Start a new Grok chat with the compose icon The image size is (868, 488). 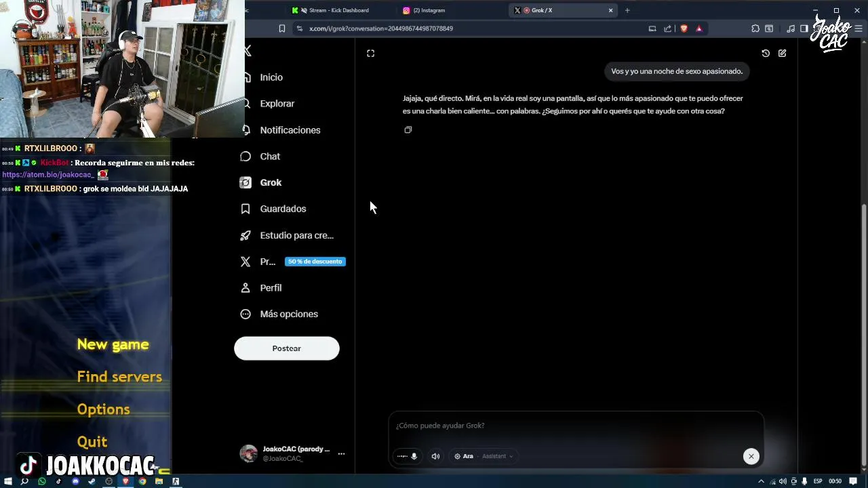[783, 54]
